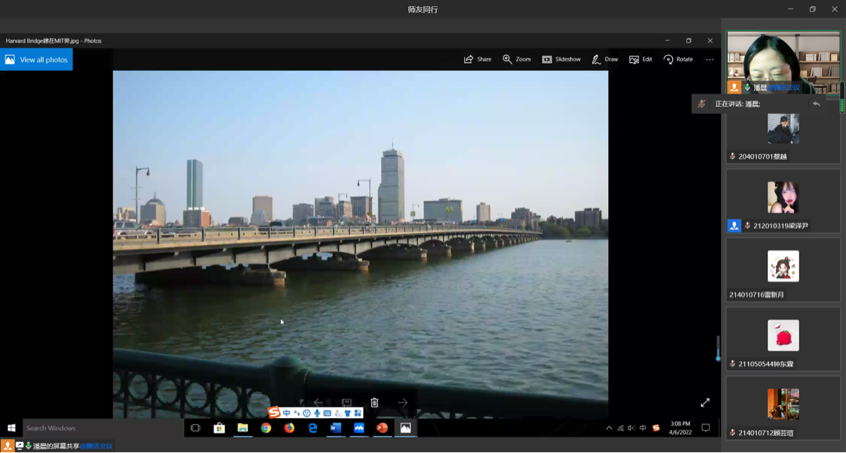Select participant 212010319 video thumbnail
Screen dimensions: 846x453
pos(783,198)
